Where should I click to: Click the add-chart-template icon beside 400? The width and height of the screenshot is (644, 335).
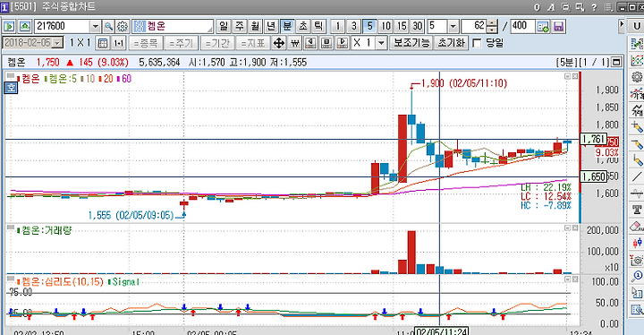click(x=543, y=26)
